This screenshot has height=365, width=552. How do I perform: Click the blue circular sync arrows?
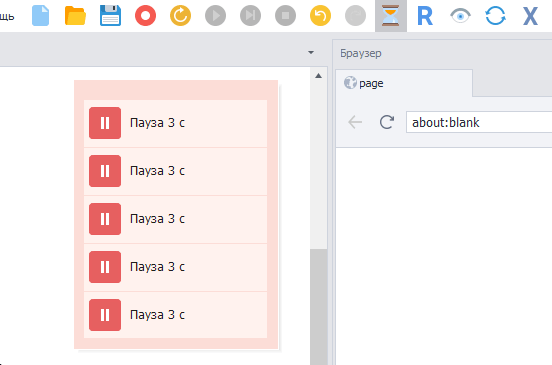495,16
